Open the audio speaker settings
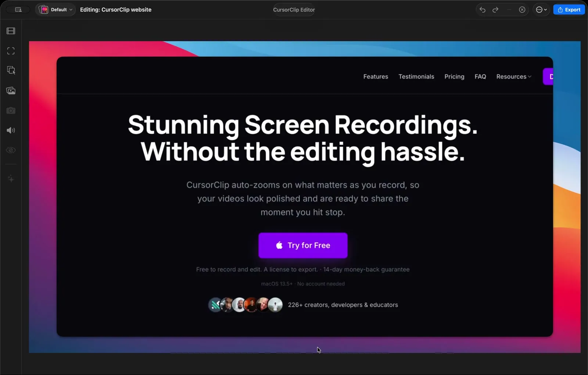The height and width of the screenshot is (375, 588). click(11, 130)
